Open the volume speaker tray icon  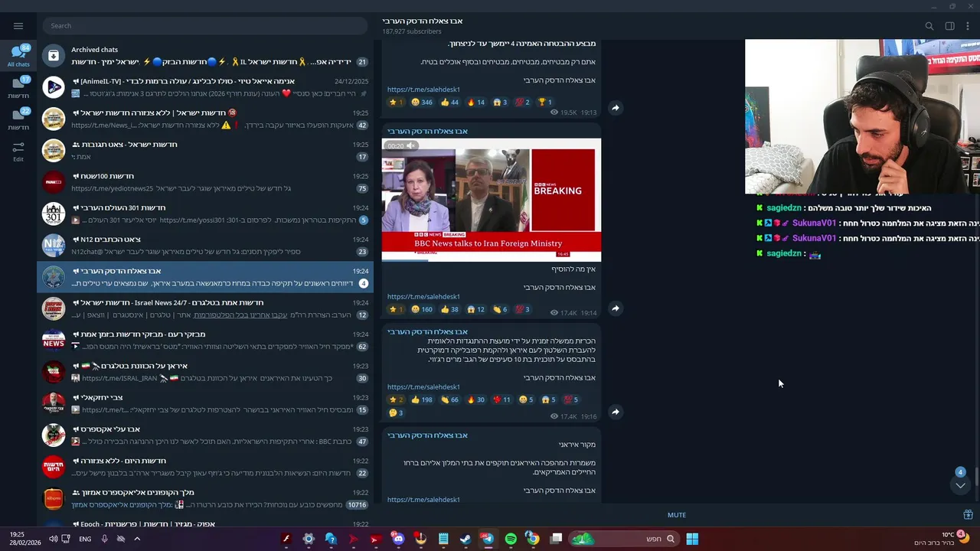click(54, 539)
